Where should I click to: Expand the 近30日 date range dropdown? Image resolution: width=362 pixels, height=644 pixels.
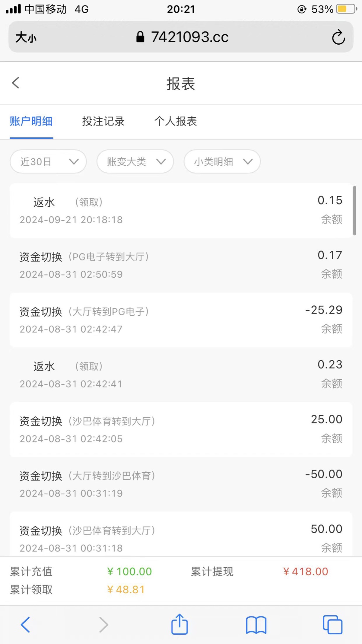pyautogui.click(x=48, y=162)
